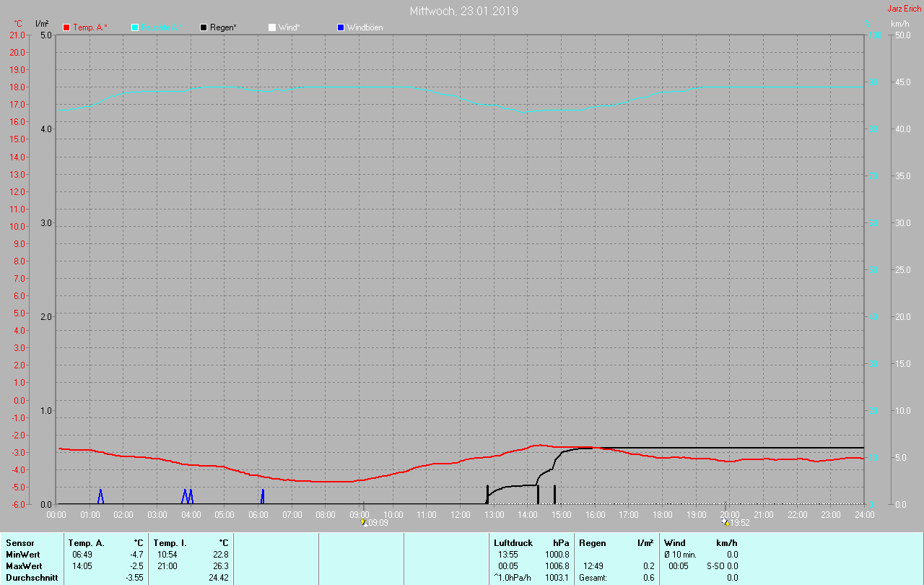Click the blue gust spike after 01:00

(x=100, y=496)
